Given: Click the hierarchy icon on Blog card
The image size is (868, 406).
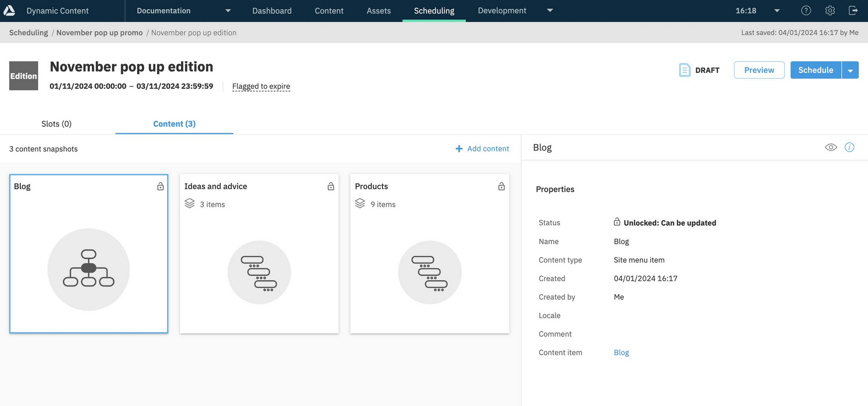Looking at the screenshot, I should pos(89,269).
